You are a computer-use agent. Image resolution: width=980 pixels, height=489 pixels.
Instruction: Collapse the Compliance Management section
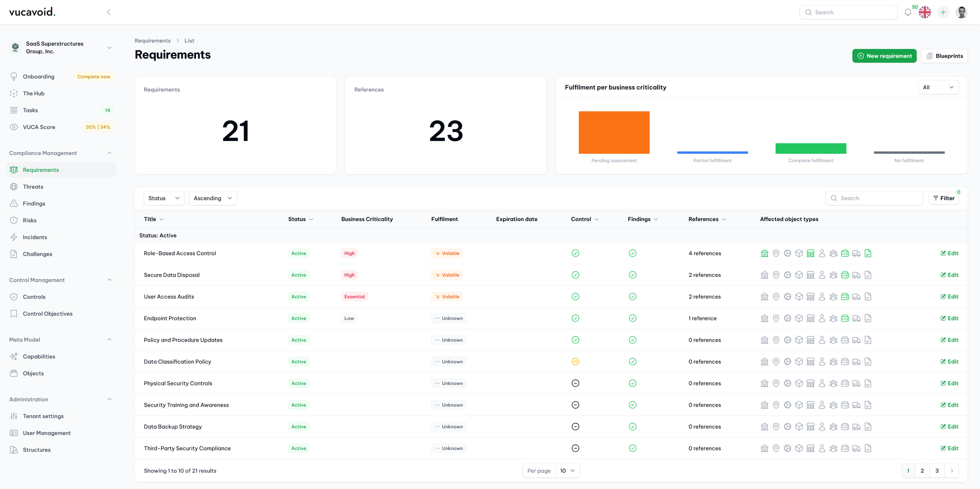(109, 152)
